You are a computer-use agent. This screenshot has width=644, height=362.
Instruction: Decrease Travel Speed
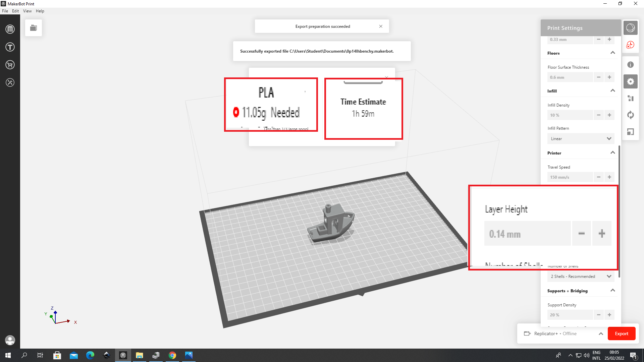599,177
